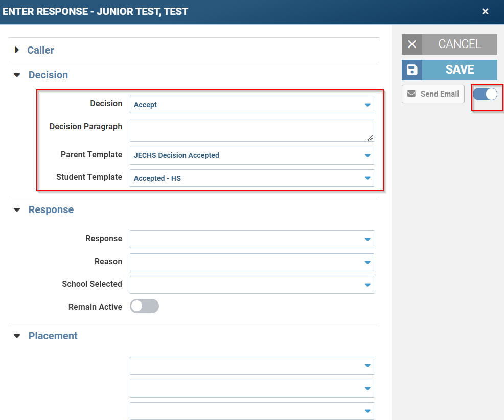Open the Parent Template dropdown
The width and height of the screenshot is (504, 420).
click(251, 155)
